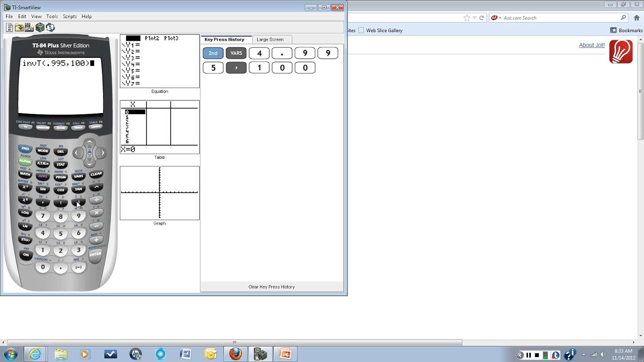Click the SIN key on the calculator

43,190
